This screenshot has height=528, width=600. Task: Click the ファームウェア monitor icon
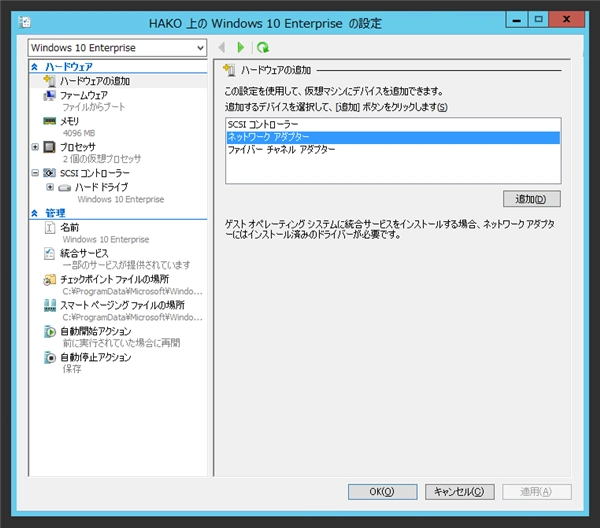tap(49, 95)
